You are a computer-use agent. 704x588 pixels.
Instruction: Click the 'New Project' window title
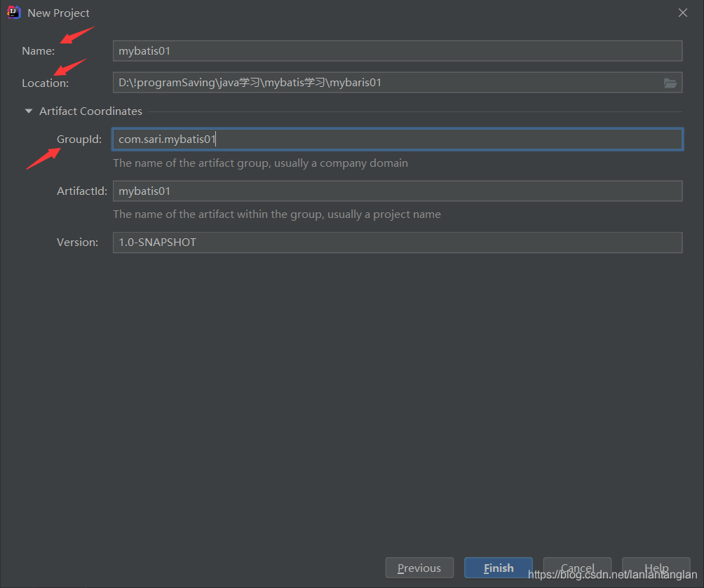(58, 13)
